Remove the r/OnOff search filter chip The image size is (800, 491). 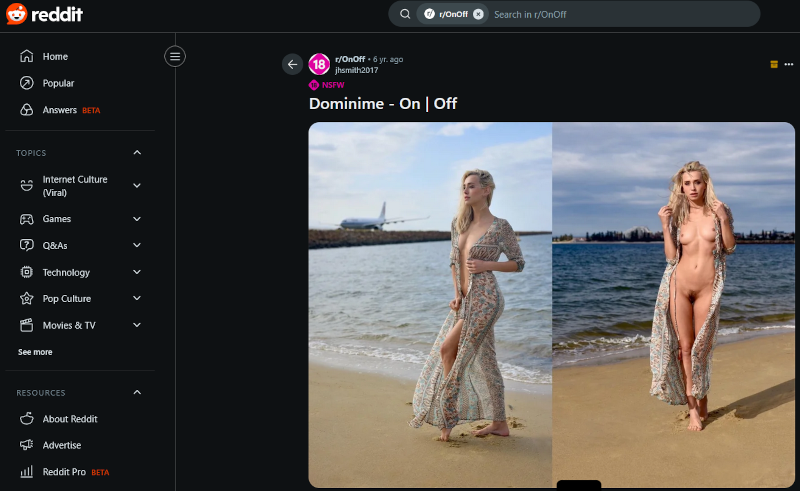[478, 14]
